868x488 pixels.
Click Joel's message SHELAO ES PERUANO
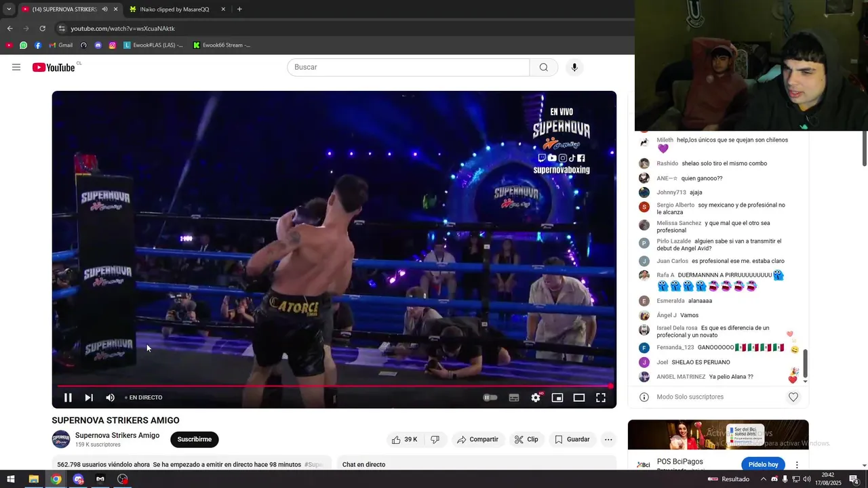[x=701, y=363]
